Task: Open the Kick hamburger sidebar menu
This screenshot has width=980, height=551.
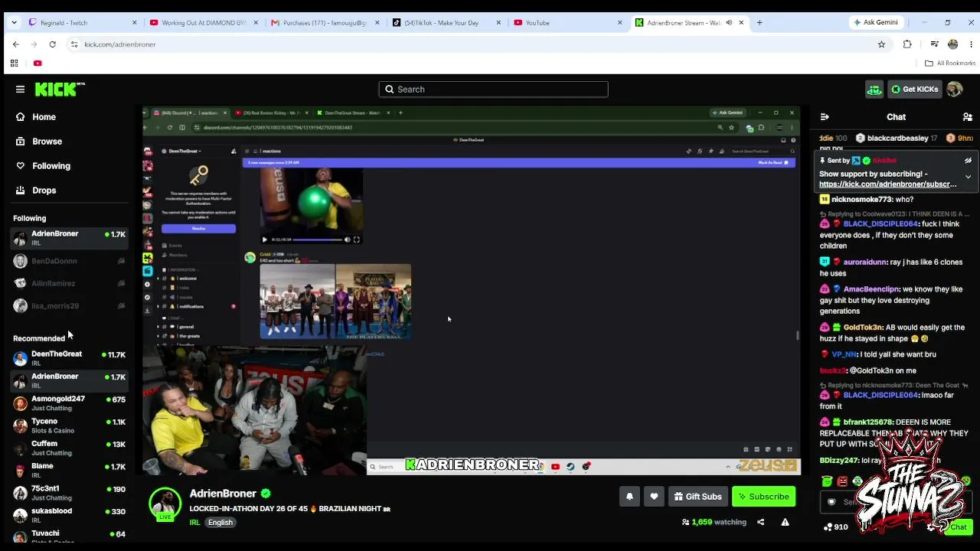Action: 20,90
